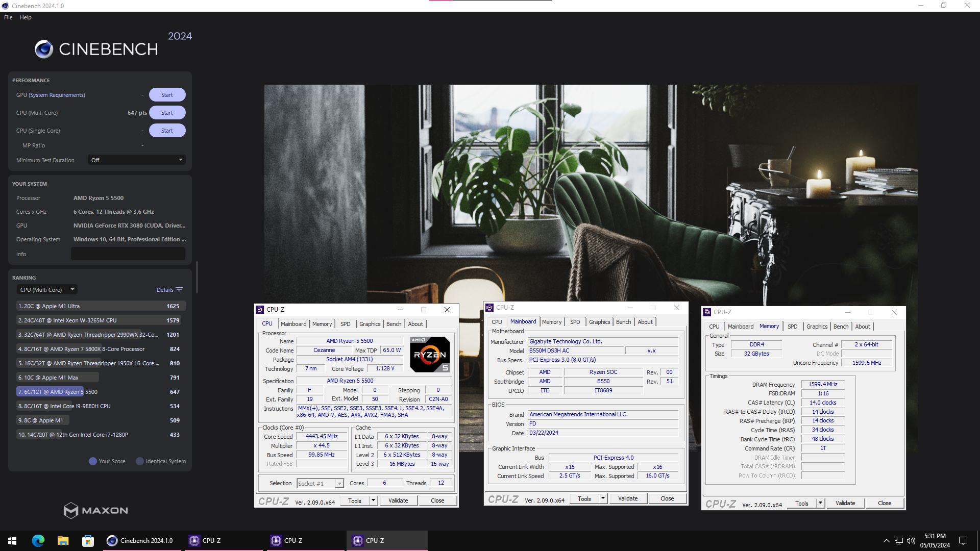Click Tools button in Memory window
This screenshot has height=551, width=980.
(802, 504)
